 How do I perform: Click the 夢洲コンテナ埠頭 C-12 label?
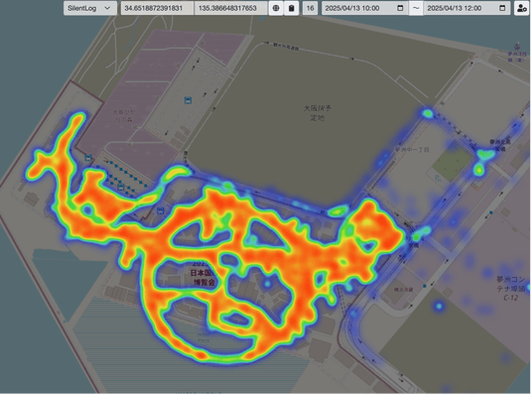pos(510,289)
